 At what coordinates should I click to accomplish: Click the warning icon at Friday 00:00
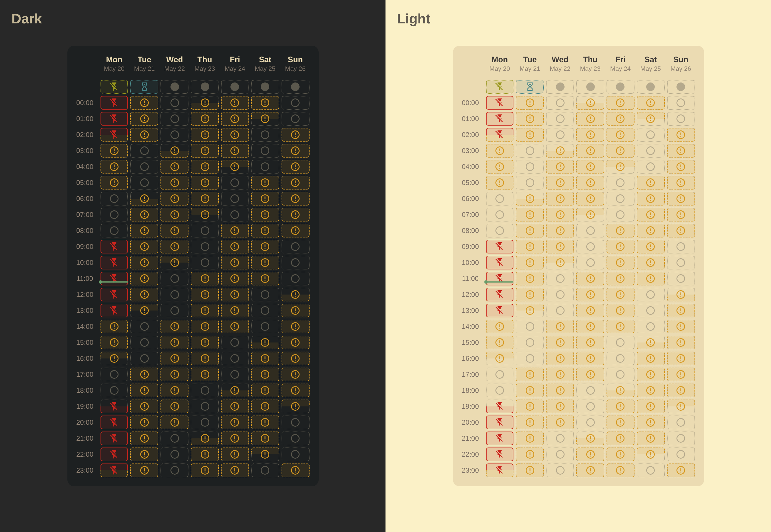pyautogui.click(x=235, y=102)
